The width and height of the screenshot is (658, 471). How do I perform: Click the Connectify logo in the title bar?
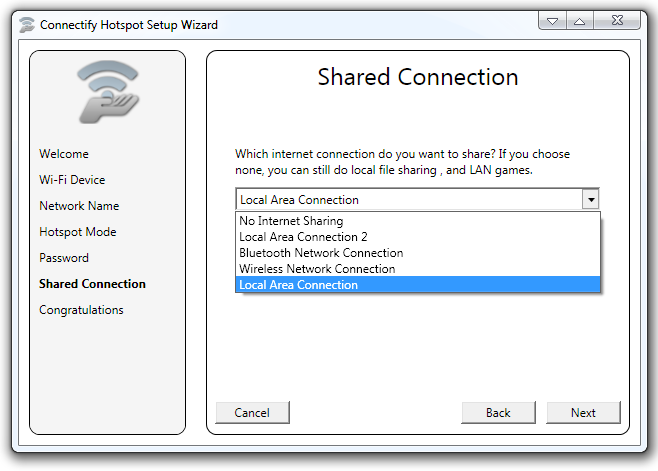tap(27, 25)
